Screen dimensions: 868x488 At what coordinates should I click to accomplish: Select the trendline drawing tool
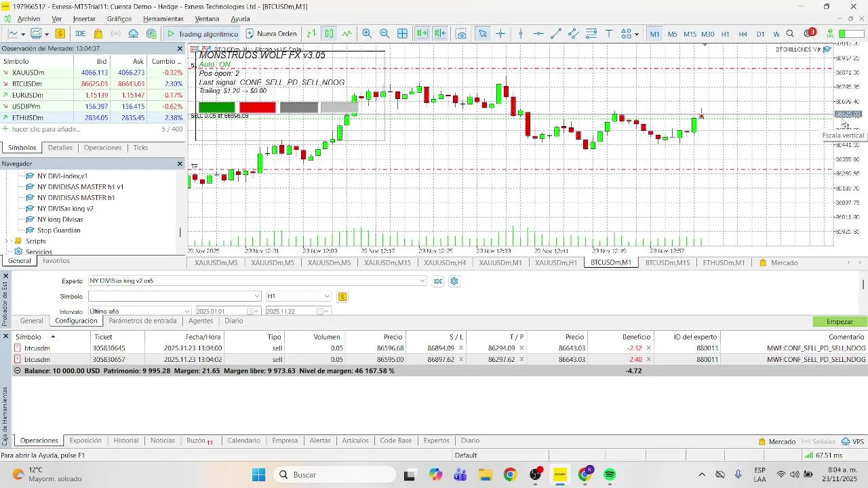556,33
